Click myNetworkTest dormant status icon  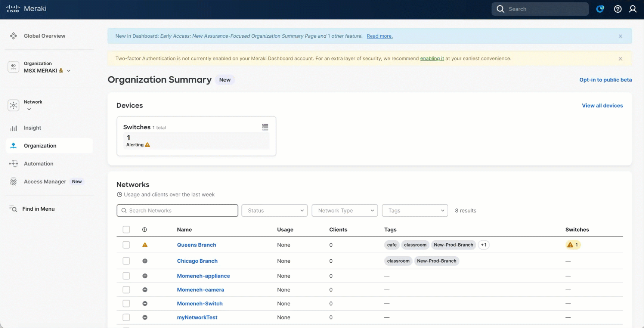[x=145, y=317]
